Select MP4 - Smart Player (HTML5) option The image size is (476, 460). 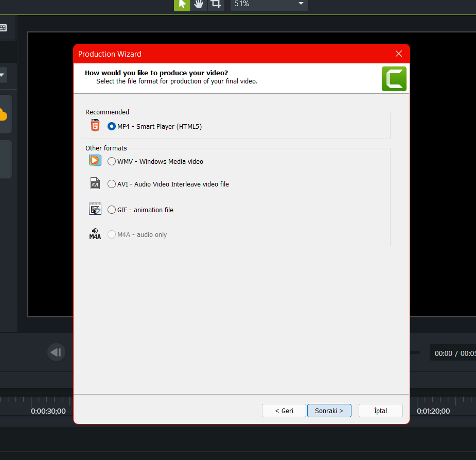click(154, 126)
